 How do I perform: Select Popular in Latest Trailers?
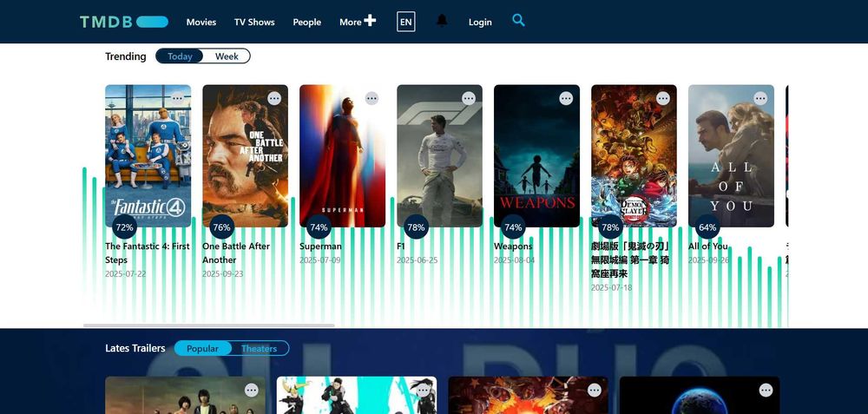click(x=202, y=348)
